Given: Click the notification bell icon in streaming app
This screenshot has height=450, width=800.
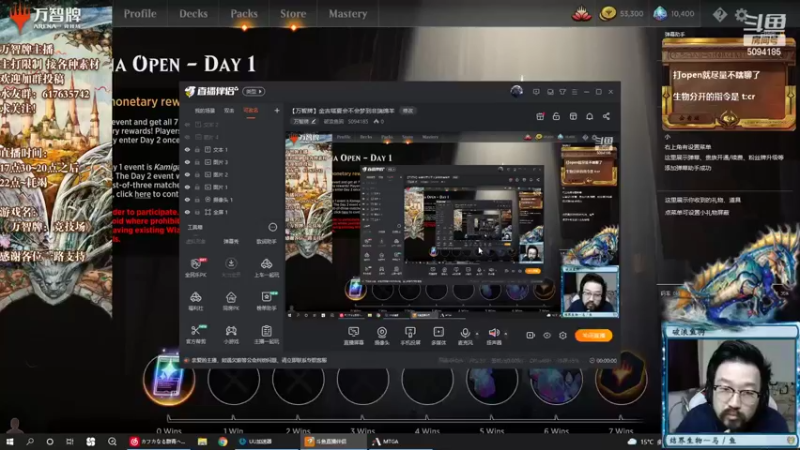Looking at the screenshot, I should pos(589,116).
